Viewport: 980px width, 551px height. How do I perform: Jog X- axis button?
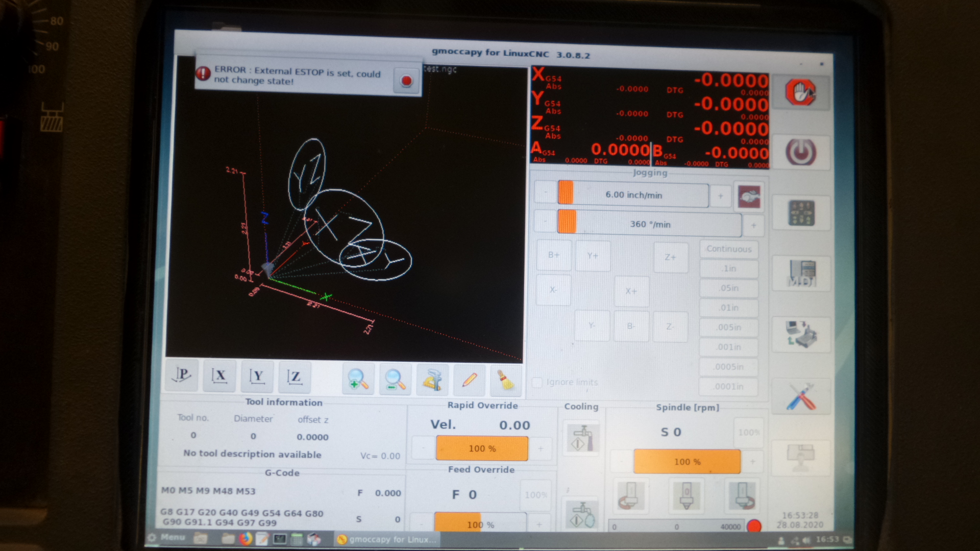[553, 290]
